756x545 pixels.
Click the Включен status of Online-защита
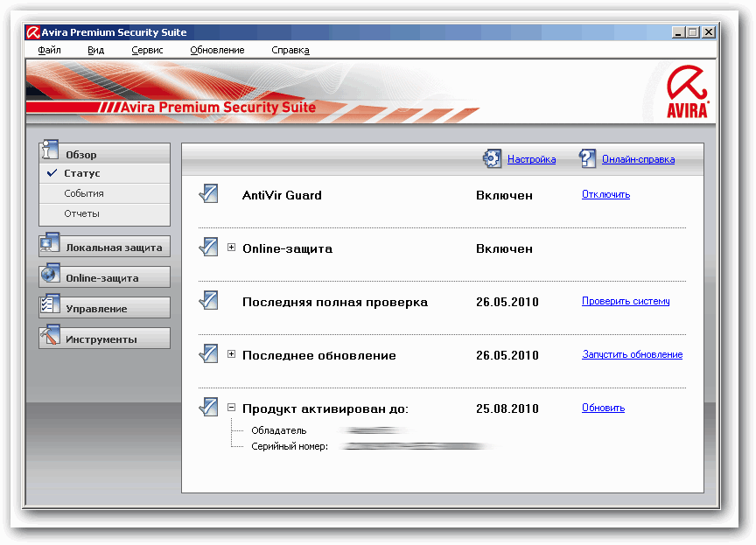pos(504,249)
